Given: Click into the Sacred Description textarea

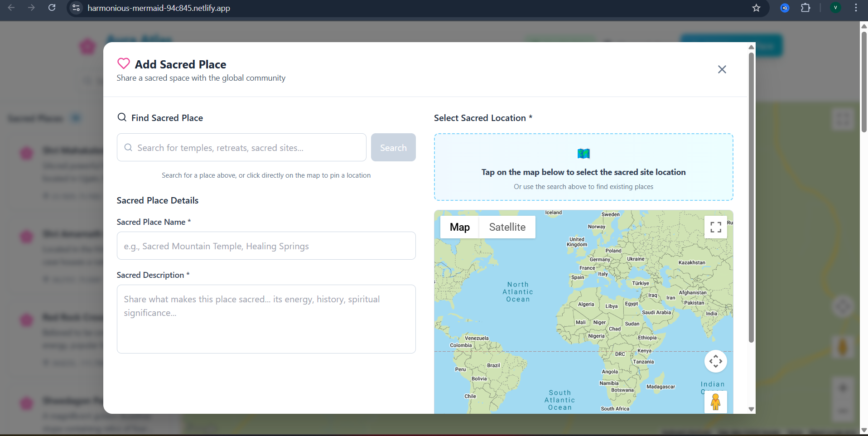Looking at the screenshot, I should pyautogui.click(x=266, y=319).
